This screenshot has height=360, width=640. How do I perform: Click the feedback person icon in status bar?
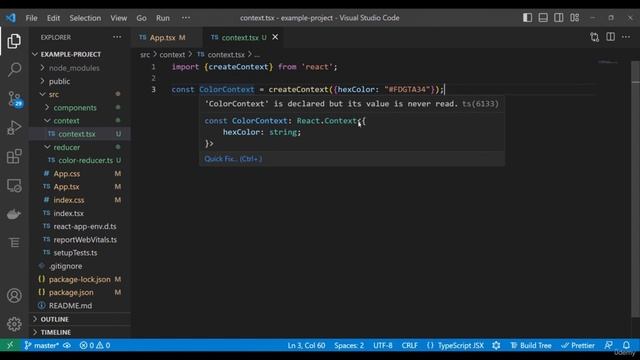coord(608,345)
